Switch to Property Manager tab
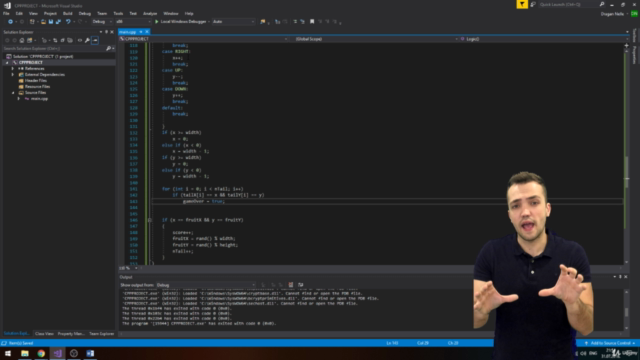 (x=71, y=333)
